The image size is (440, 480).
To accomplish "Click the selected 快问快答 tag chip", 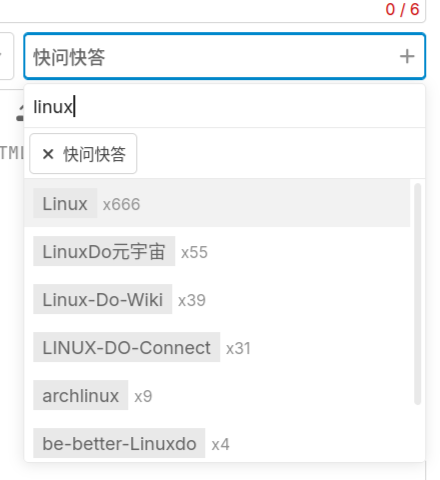I will pyautogui.click(x=83, y=154).
